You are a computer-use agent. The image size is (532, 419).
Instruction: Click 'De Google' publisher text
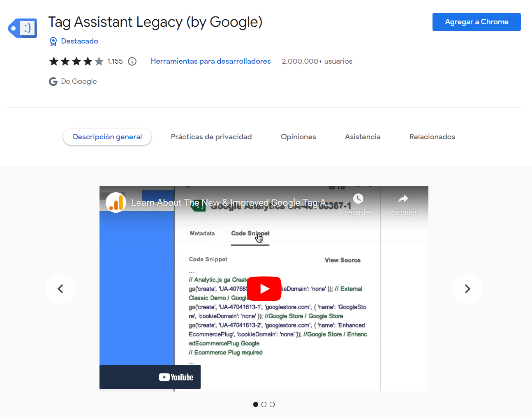79,81
